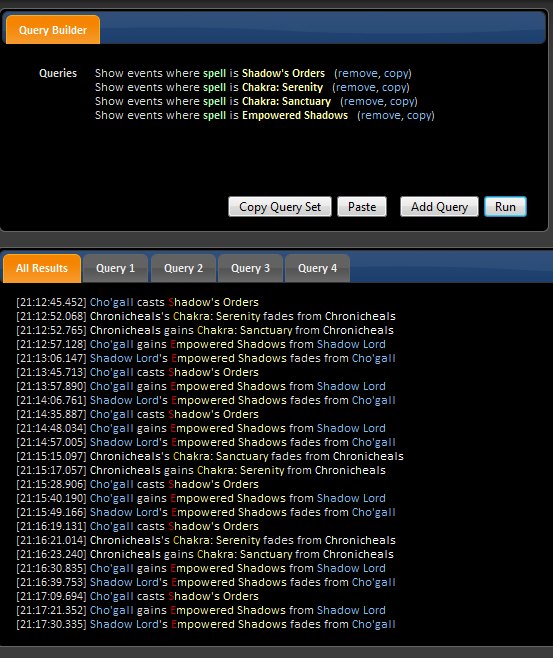Remove the Chakra: Serenity query
This screenshot has height=658, width=553.
356,87
